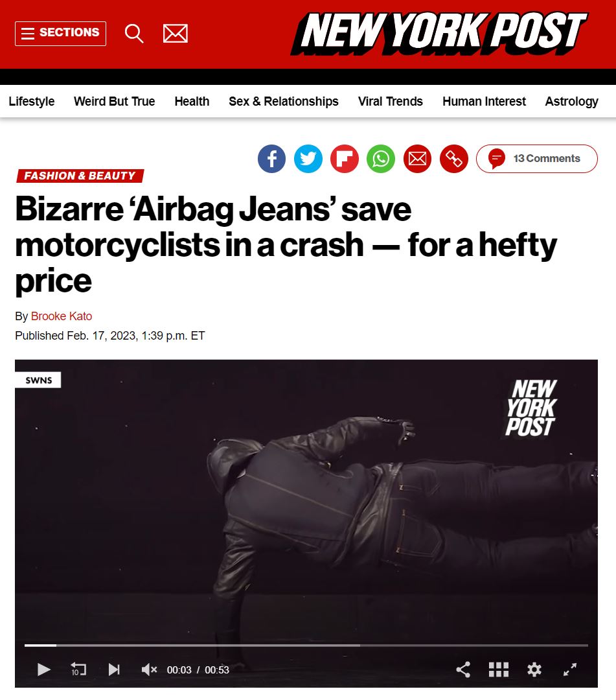Open the SECTIONS hamburger menu
This screenshot has width=616, height=700.
tap(61, 34)
